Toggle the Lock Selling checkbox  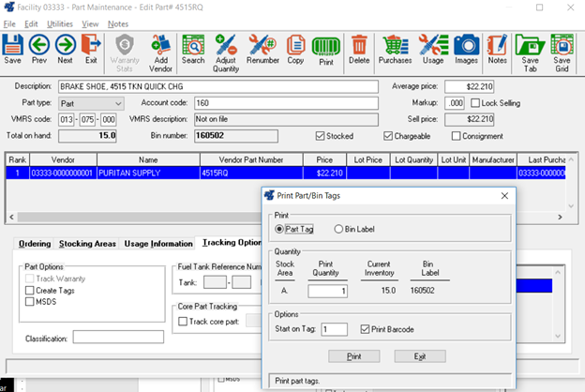[475, 103]
